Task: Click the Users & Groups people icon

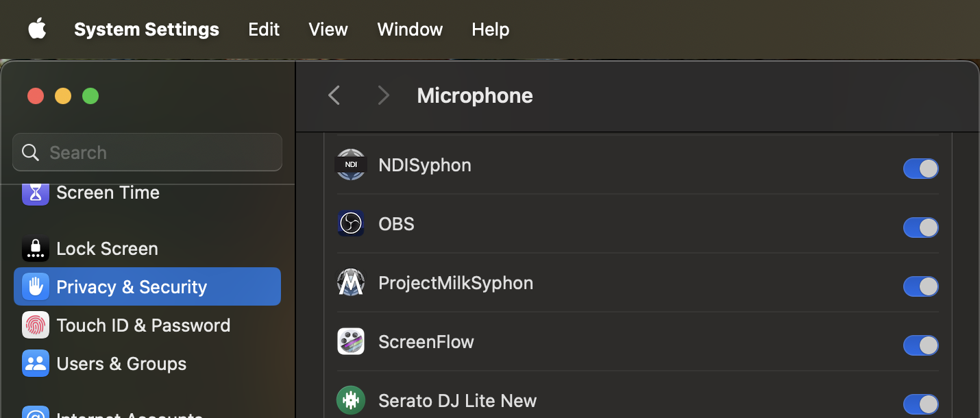Action: click(x=36, y=363)
